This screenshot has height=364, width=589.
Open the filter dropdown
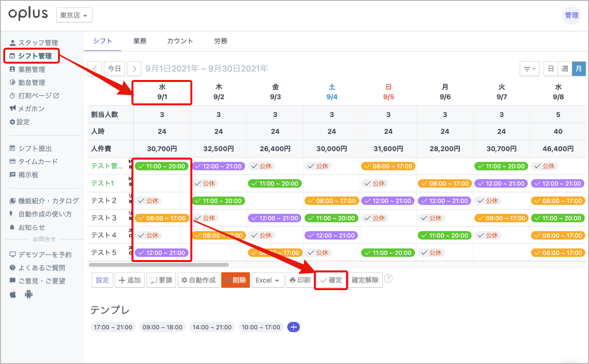(530, 69)
